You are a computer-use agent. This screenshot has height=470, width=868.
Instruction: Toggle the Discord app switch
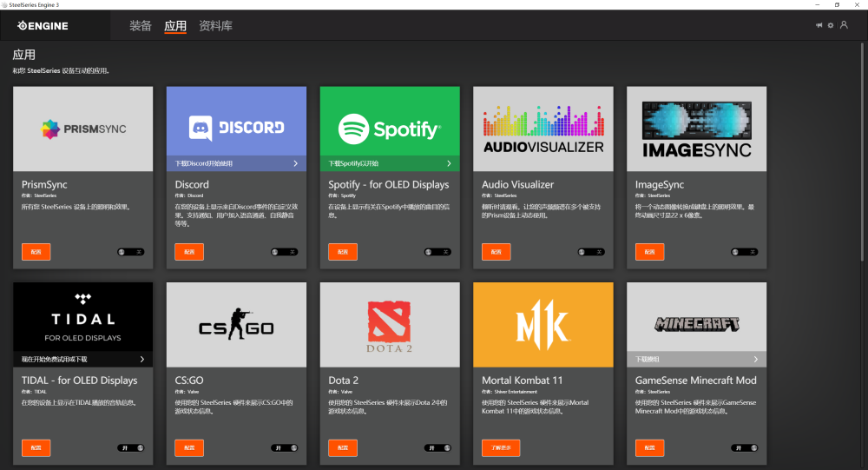pos(284,252)
